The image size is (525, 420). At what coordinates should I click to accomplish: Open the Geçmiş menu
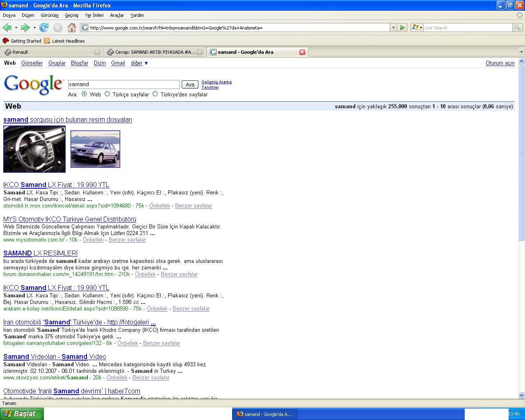(x=71, y=15)
